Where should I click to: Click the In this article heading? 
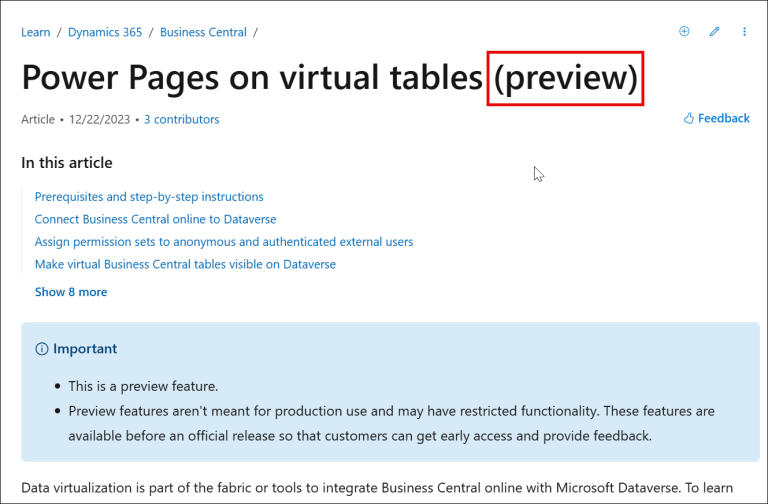(67, 163)
